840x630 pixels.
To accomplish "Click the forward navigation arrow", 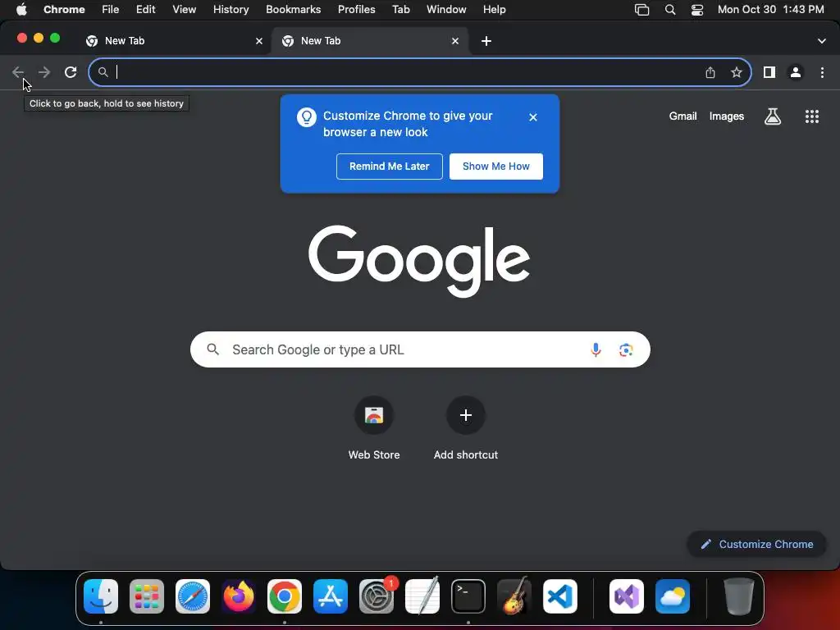I will (44, 72).
